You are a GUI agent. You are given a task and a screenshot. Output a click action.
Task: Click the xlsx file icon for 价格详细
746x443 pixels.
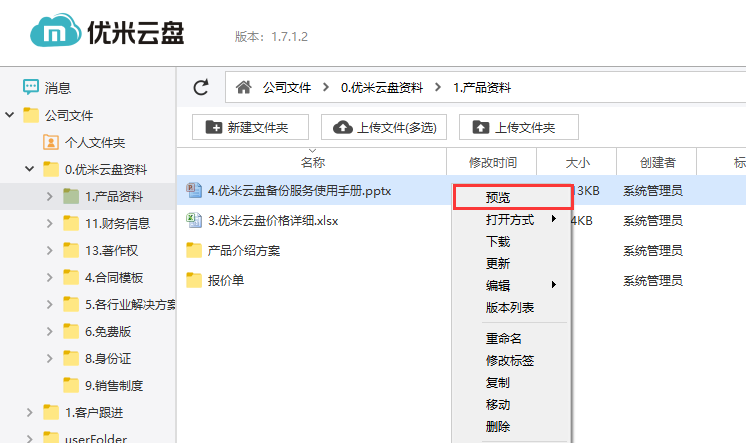tap(195, 220)
